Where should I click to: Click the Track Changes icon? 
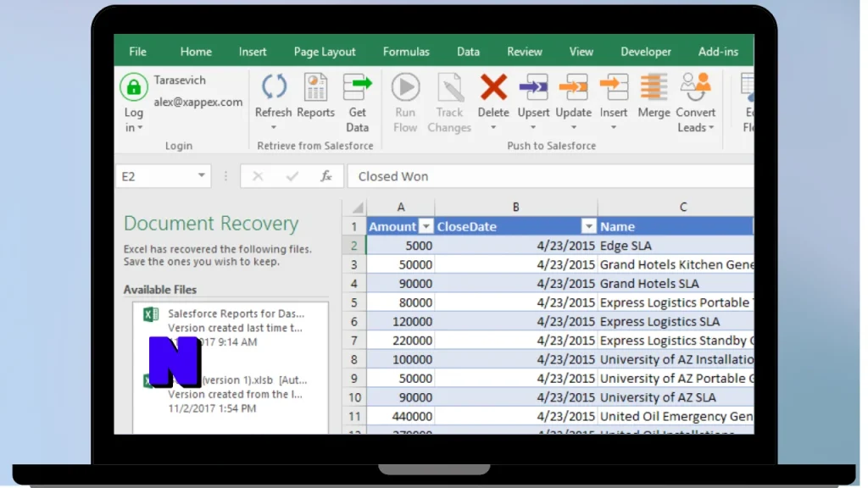click(449, 87)
